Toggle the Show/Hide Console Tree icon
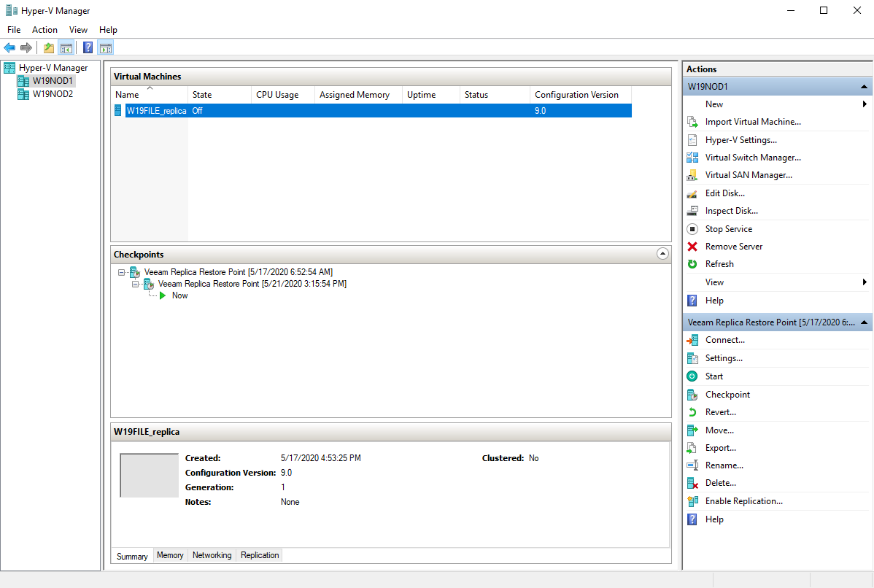This screenshot has height=588, width=874. tap(66, 48)
